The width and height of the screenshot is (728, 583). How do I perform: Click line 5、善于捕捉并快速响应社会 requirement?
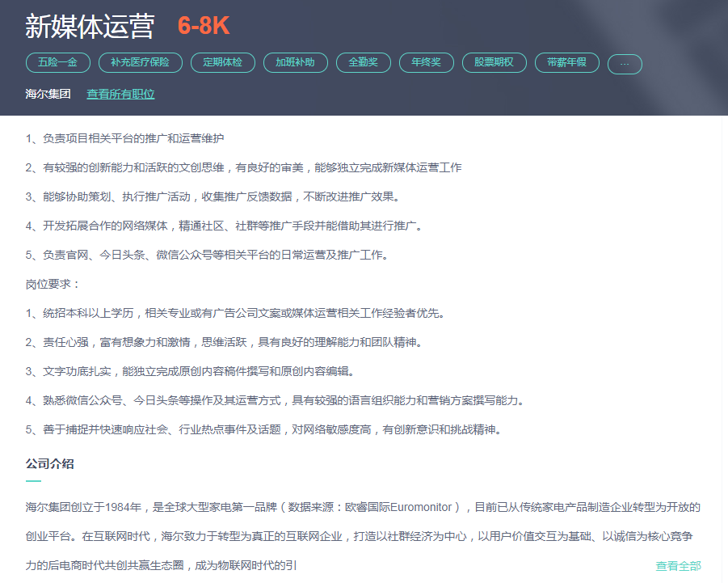(x=263, y=429)
